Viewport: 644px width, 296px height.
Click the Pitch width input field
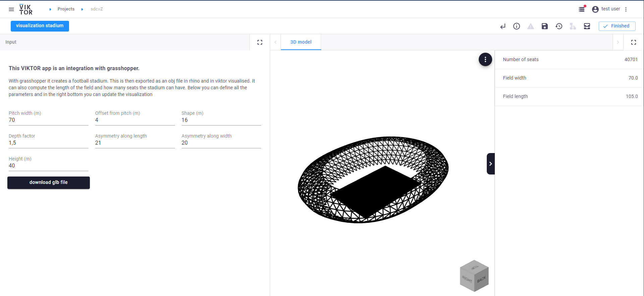coord(49,120)
